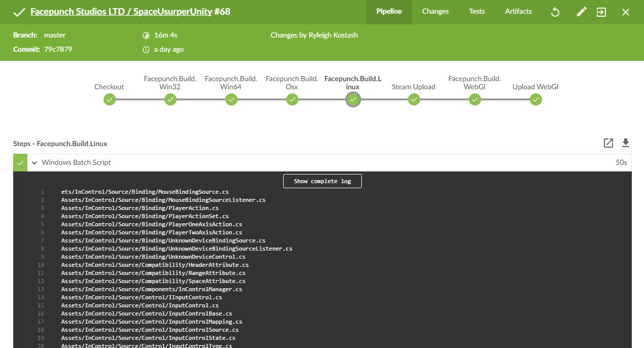Click the green check of Windows Batch Script step
The image size is (644, 348).
click(20, 163)
